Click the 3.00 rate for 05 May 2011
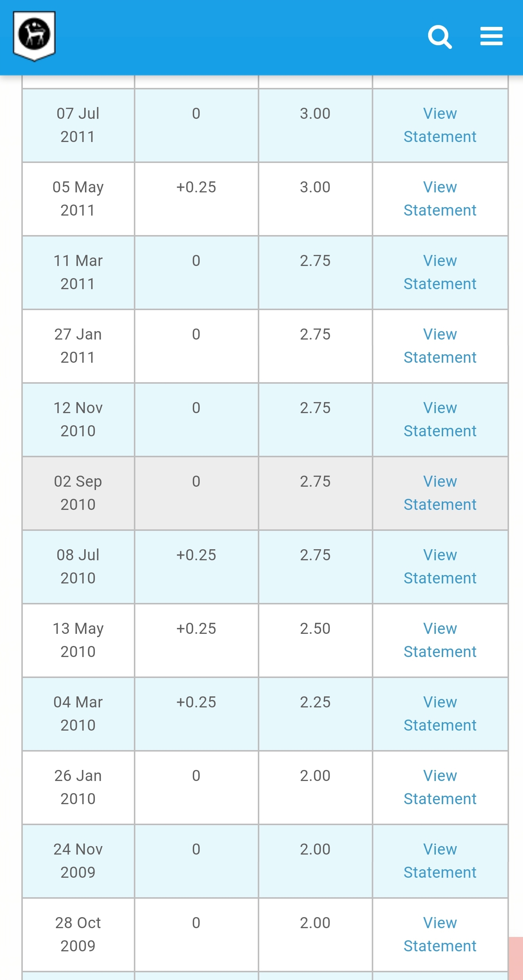The image size is (523, 980). click(315, 187)
